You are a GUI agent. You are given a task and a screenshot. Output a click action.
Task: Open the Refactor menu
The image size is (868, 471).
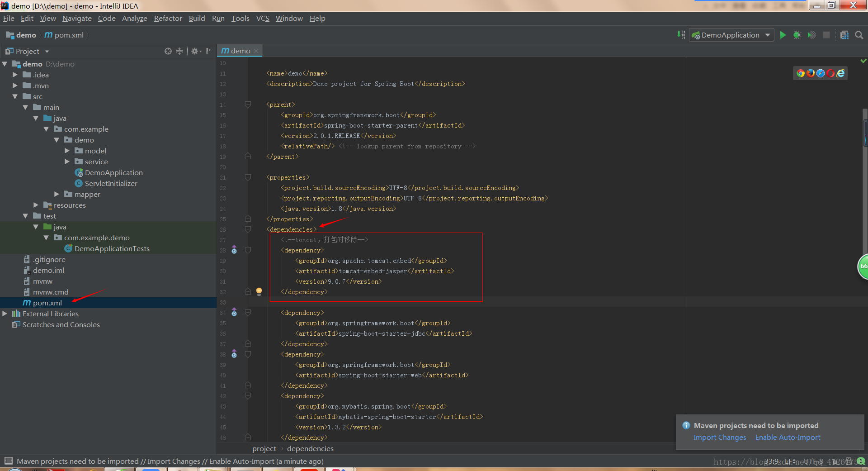[x=168, y=18]
